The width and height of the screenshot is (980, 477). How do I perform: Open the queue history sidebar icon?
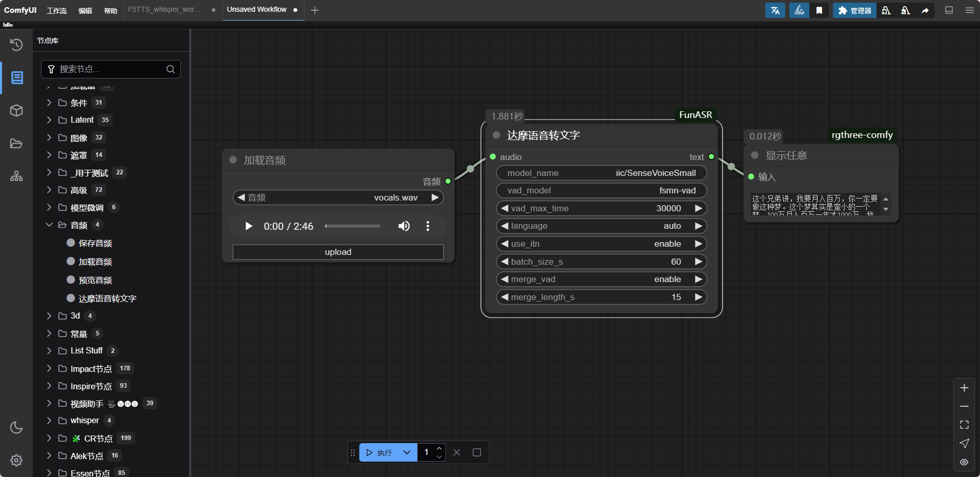(x=16, y=45)
